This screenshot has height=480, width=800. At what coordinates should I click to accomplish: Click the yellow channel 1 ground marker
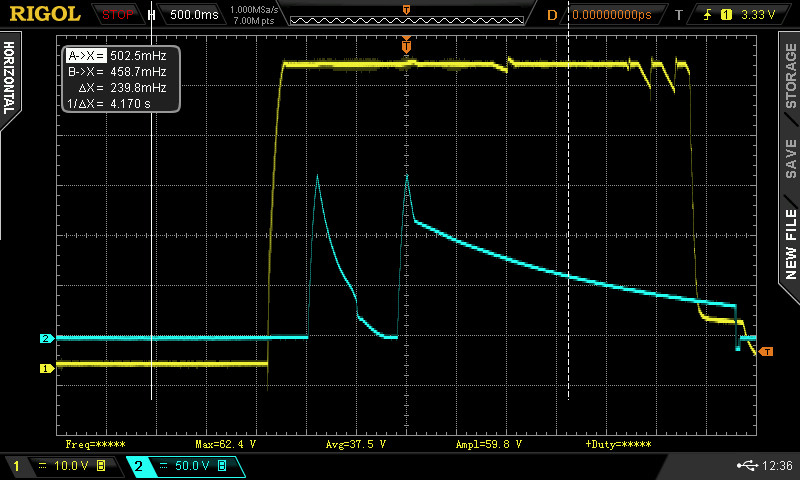[x=46, y=368]
